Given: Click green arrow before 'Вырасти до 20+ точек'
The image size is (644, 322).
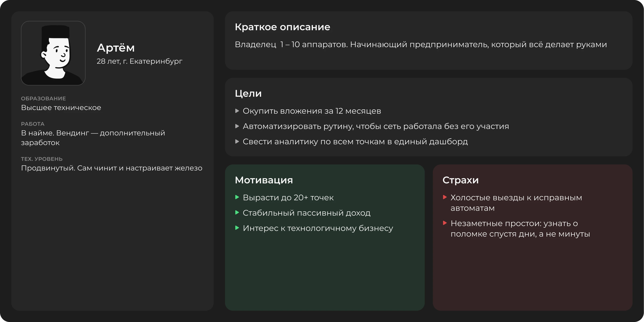Looking at the screenshot, I should [237, 197].
